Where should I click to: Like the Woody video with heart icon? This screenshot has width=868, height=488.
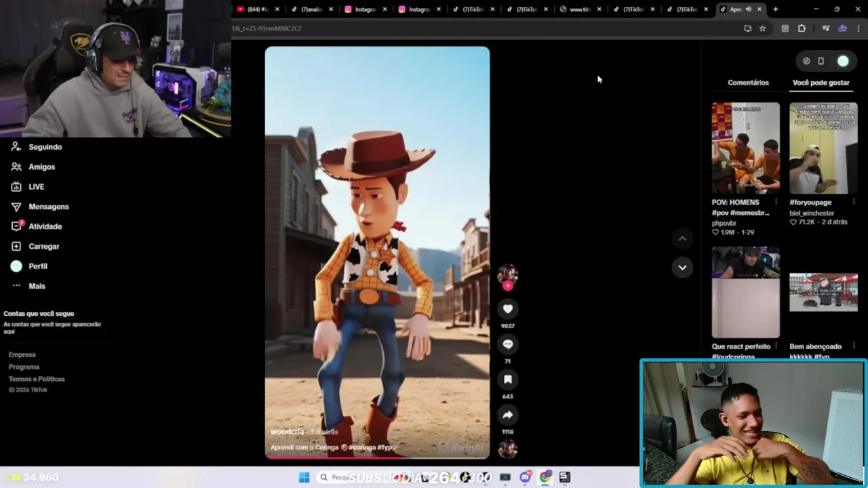(507, 309)
